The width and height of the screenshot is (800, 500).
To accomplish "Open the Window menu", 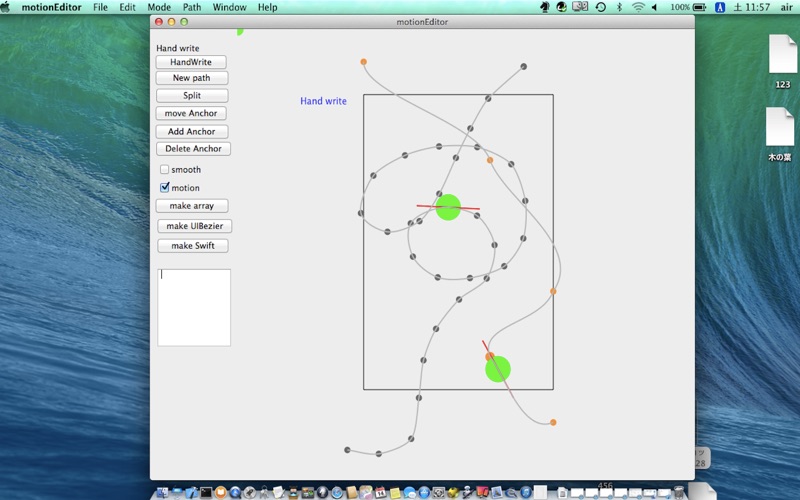I will (x=229, y=7).
